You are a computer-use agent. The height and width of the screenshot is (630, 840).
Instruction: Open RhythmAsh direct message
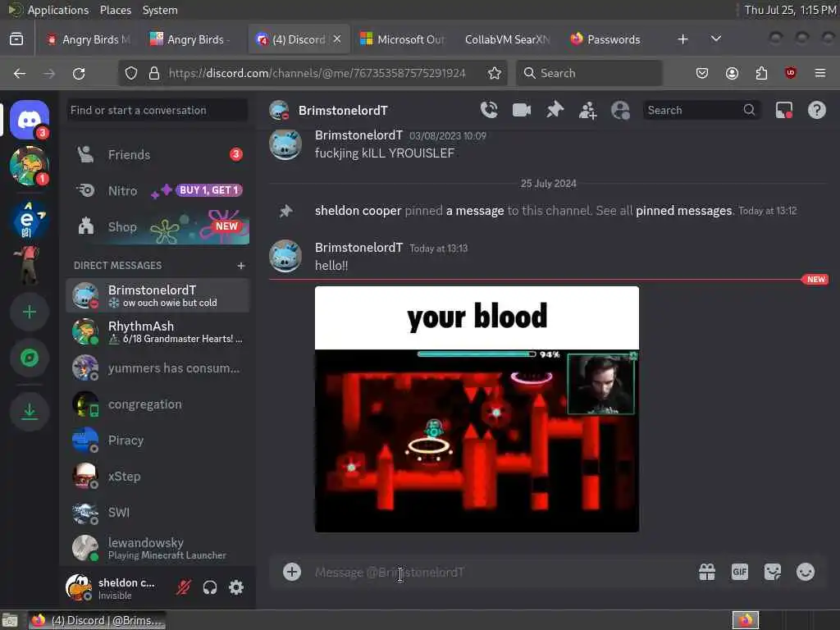[x=157, y=331]
